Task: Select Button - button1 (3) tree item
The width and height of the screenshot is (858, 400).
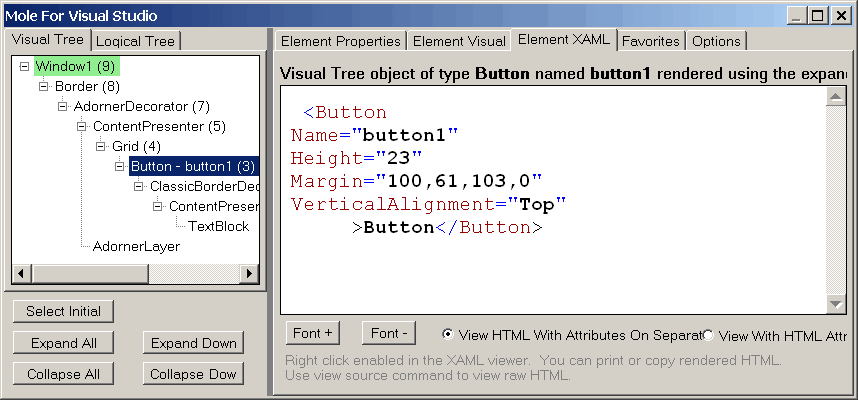Action: 193,166
